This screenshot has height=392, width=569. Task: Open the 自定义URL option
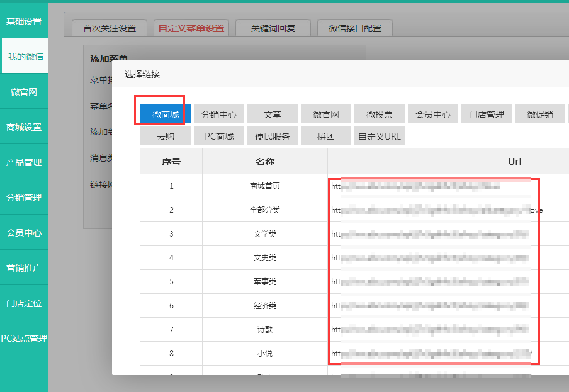pos(380,137)
